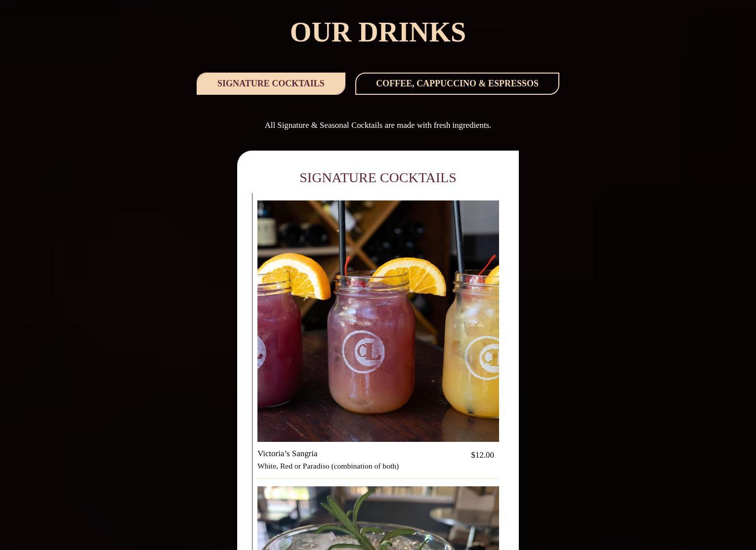
Task: Click the Our Drinks heading
Action: 378,32
